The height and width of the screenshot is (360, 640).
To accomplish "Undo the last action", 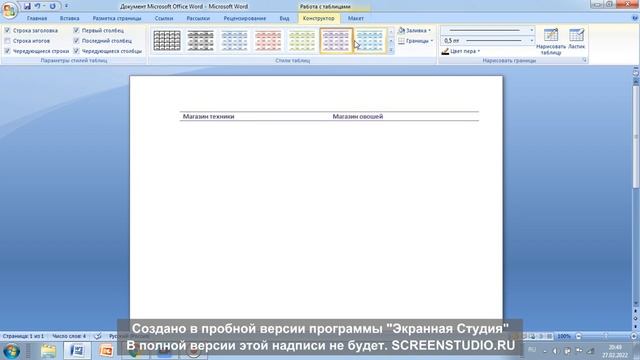I will 38,6.
